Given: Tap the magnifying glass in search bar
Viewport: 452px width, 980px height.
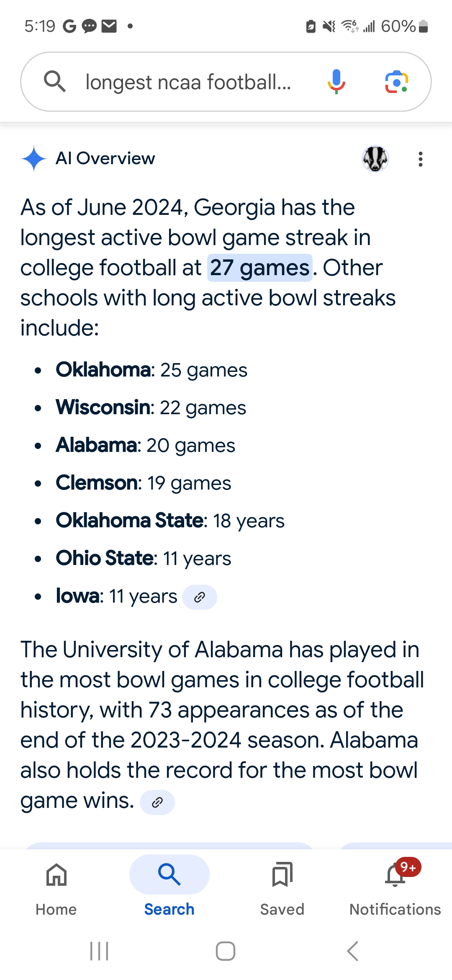Looking at the screenshot, I should pos(55,81).
